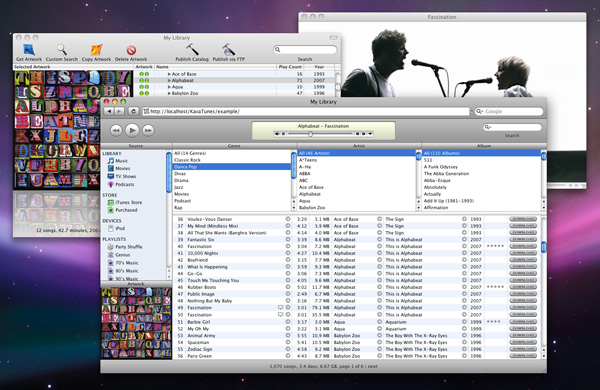Click the localhost KavaTunes address bar
Screen dimensions: 600x390
click(306, 111)
